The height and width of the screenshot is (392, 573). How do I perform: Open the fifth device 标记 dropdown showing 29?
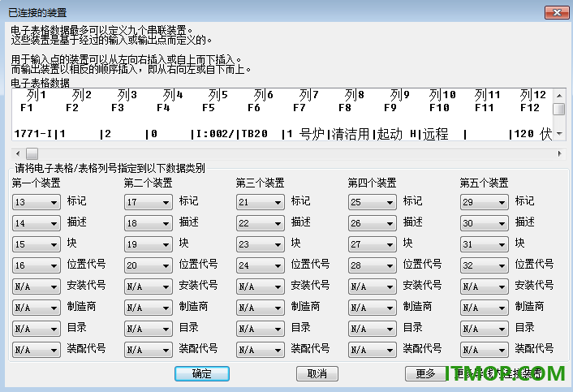pos(485,202)
